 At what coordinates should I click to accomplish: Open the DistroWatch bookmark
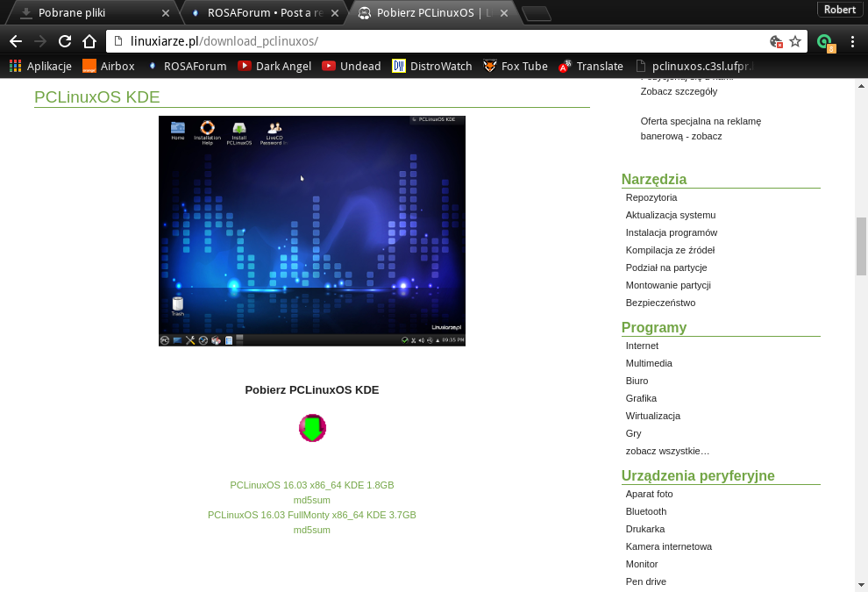point(431,67)
